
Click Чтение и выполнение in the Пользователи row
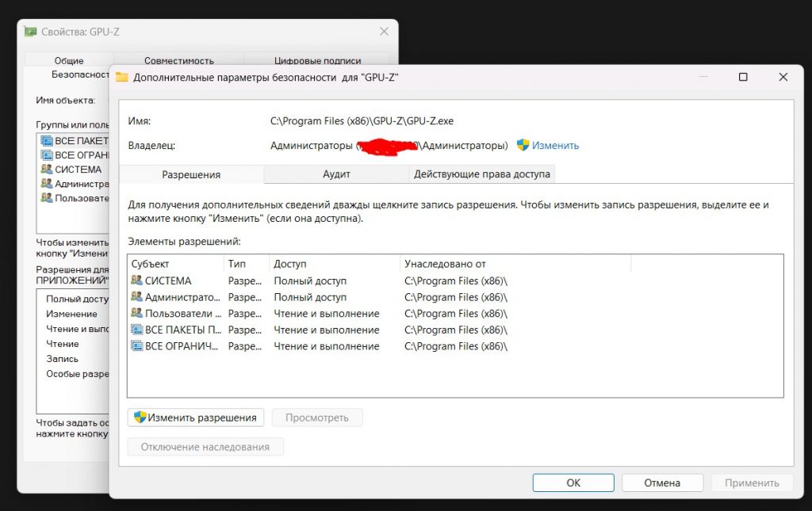(x=326, y=314)
